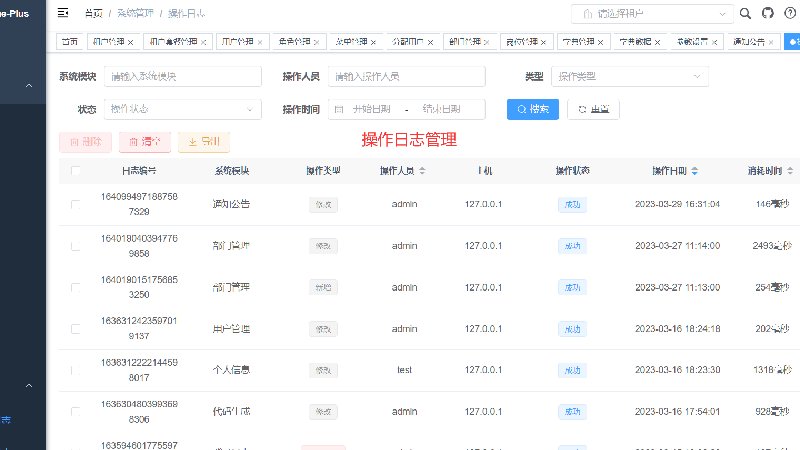The image size is (800, 450).
Task: Click the 代码生成 module cell
Action: click(231, 411)
